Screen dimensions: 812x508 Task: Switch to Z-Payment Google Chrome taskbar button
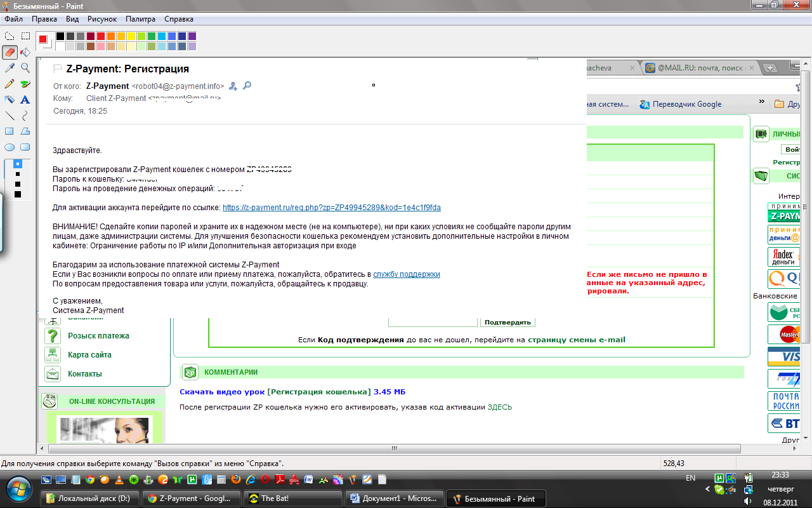coord(192,498)
